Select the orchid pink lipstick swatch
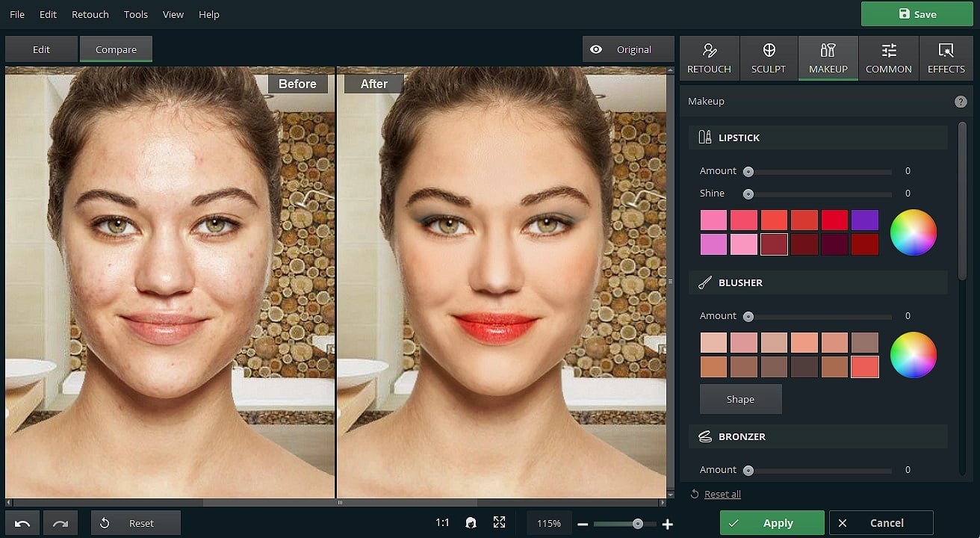This screenshot has height=538, width=980. click(x=713, y=244)
